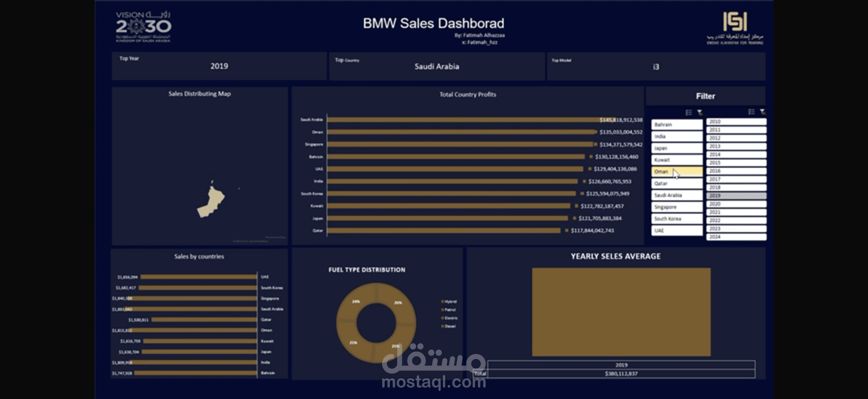
Task: Select year 2014 in year slicer
Action: click(x=736, y=155)
